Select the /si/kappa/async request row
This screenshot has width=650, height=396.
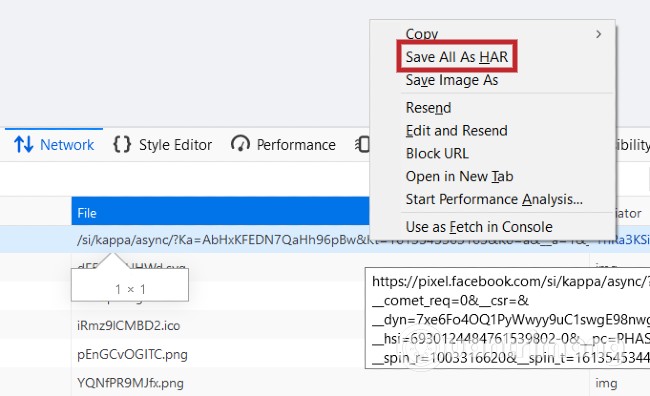325,240
